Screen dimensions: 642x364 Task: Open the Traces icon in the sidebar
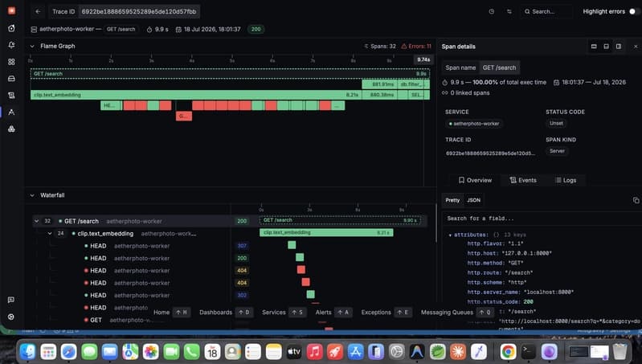pos(11,112)
